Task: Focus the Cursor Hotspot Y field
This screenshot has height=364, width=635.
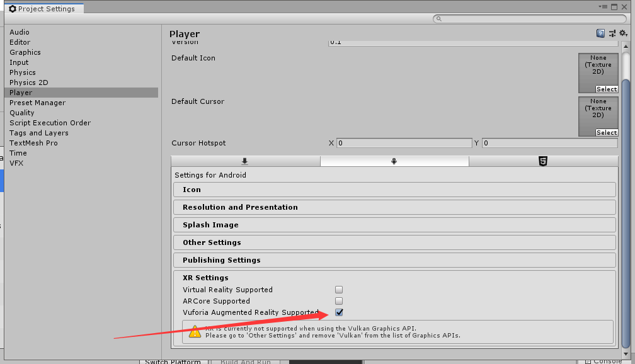Action: pos(549,143)
